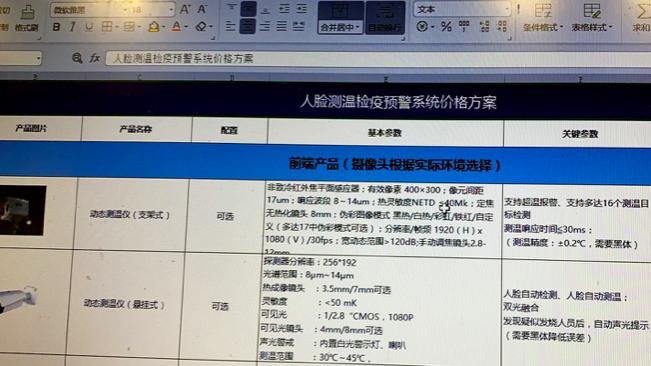
Task: Click the distributed alignment icon
Action: coord(299,27)
